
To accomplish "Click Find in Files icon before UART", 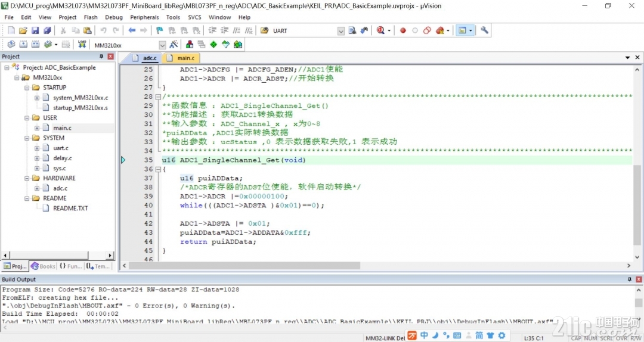I will [265, 30].
